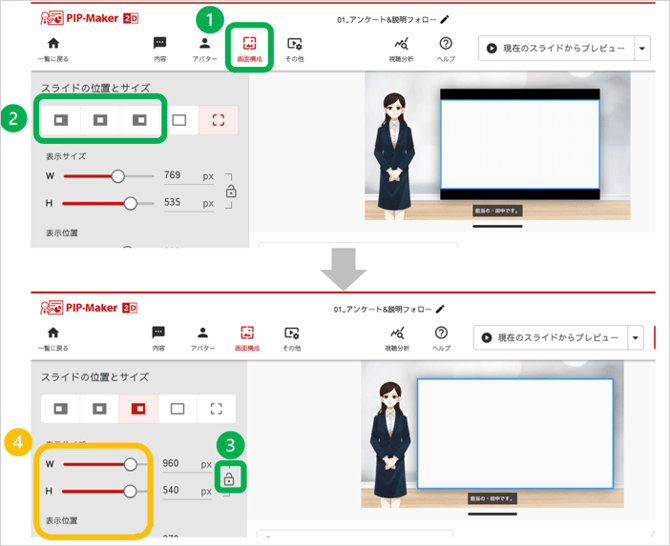The image size is (670, 546).
Task: Choose the left-aligned slide preset inside green box 2
Action: [61, 119]
